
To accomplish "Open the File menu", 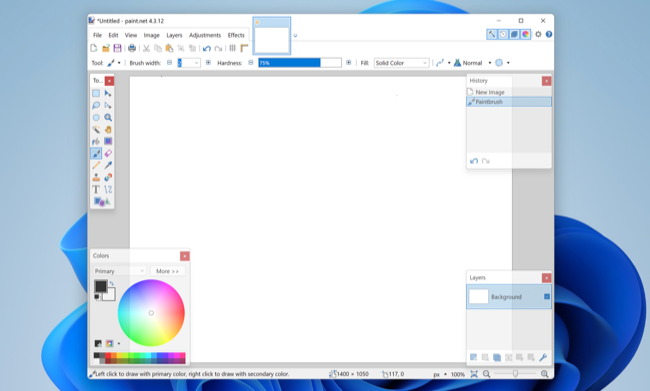I will [97, 35].
